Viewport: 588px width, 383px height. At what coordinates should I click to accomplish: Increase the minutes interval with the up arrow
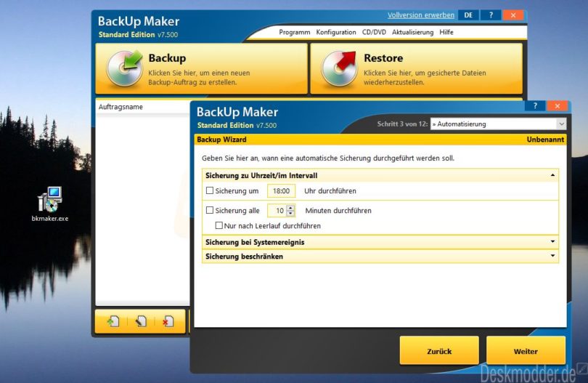pyautogui.click(x=291, y=208)
